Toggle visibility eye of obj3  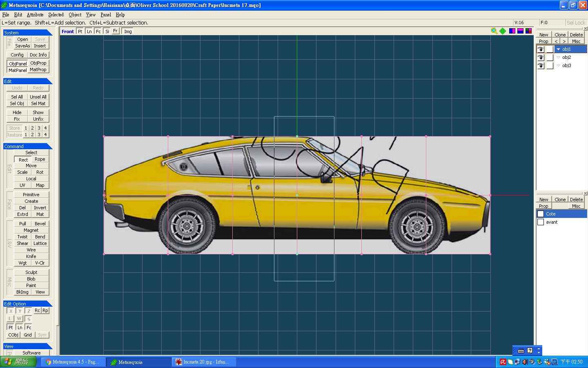(x=541, y=65)
